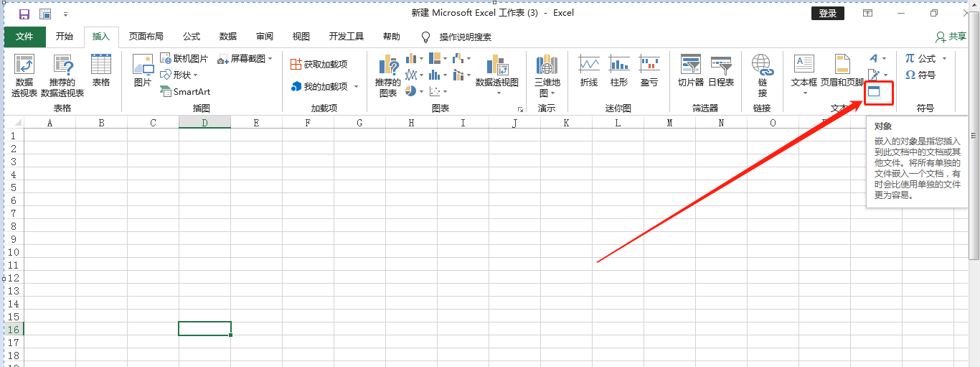Insert 联机图片 (Online Pictures)
This screenshot has height=367, width=980.
coord(184,58)
